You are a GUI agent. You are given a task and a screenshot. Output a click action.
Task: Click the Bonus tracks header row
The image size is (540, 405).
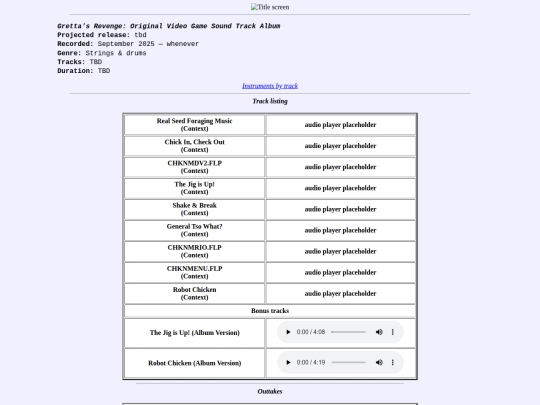[x=270, y=311]
